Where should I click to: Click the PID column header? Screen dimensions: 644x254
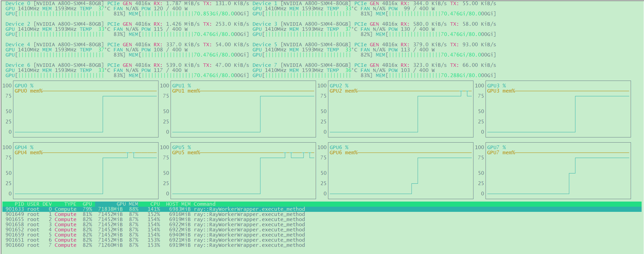coord(19,204)
